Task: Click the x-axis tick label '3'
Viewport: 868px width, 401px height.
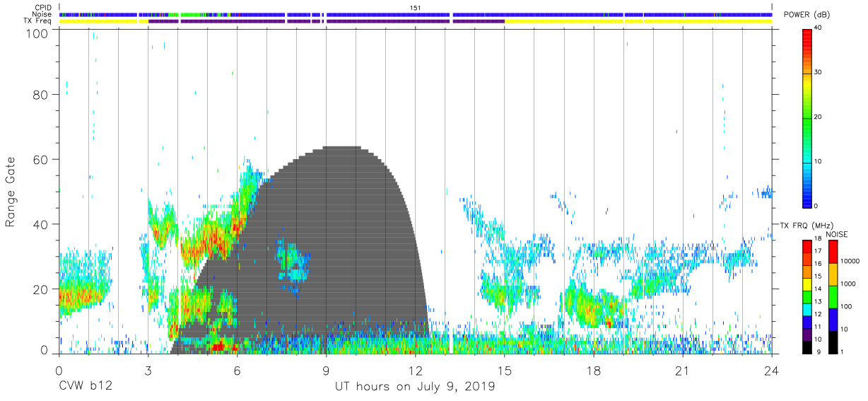Action: point(148,371)
